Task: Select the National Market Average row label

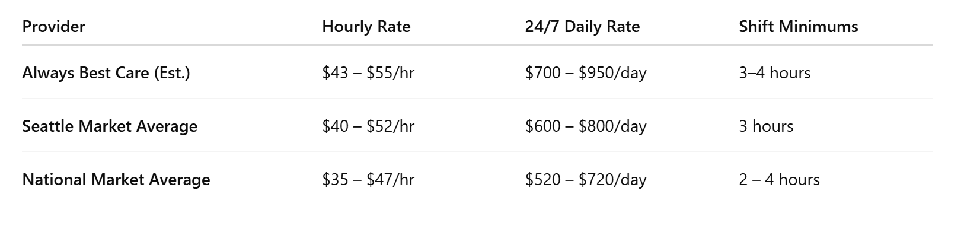Action: tap(116, 180)
